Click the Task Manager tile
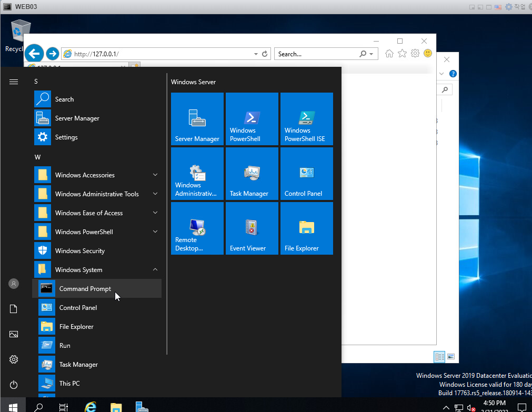The image size is (532, 412). [x=252, y=174]
